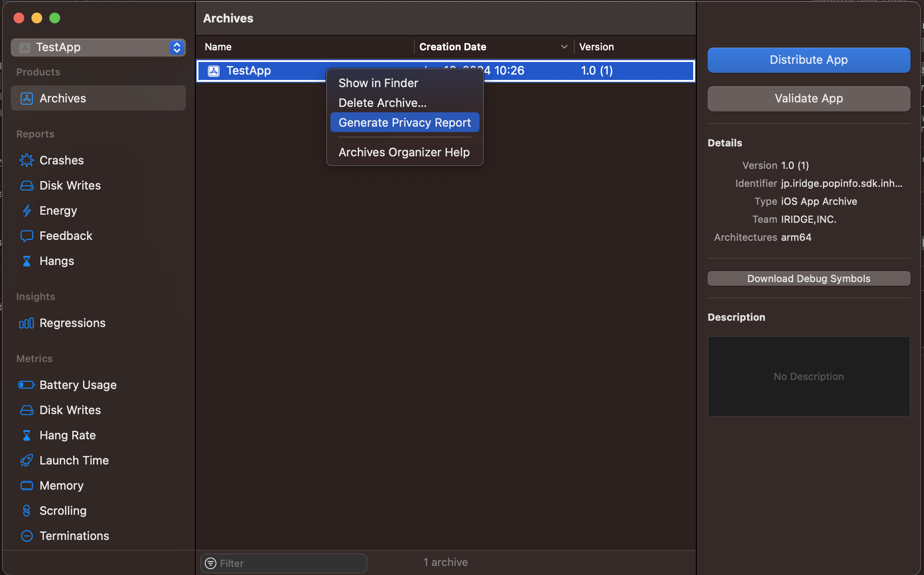924x575 pixels.
Task: Select Show in Finder menu entry
Action: (x=378, y=83)
